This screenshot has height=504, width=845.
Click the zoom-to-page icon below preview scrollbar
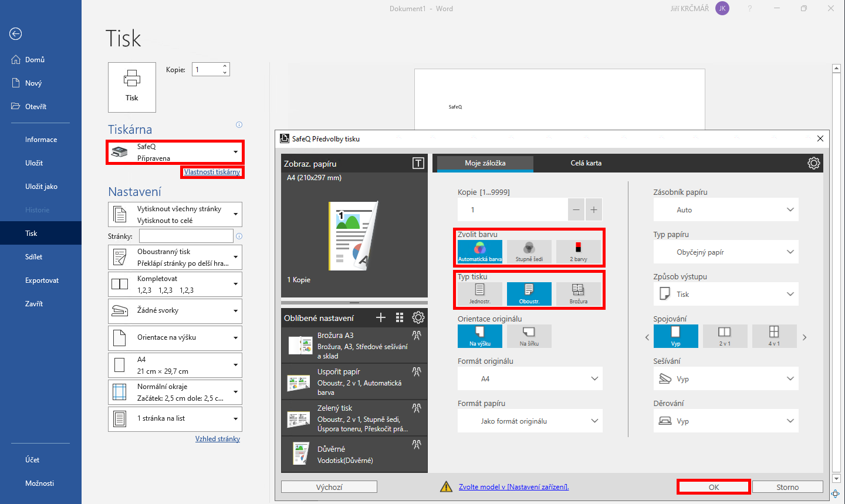tap(836, 493)
